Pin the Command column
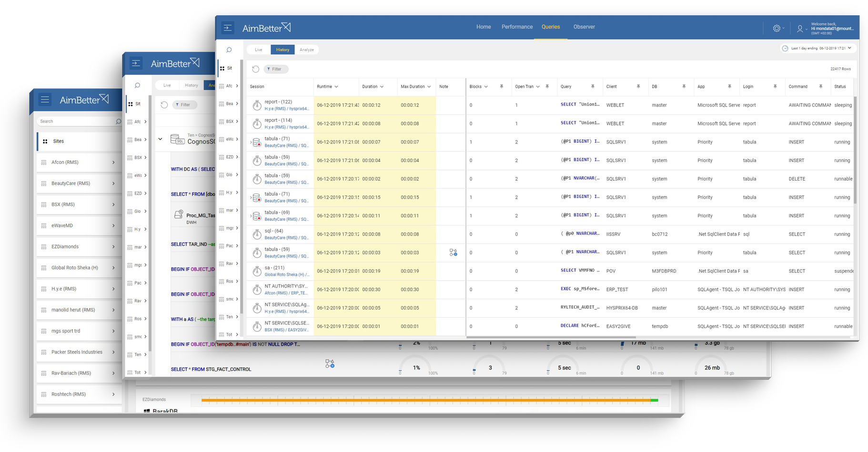The image size is (868, 452). click(x=821, y=86)
